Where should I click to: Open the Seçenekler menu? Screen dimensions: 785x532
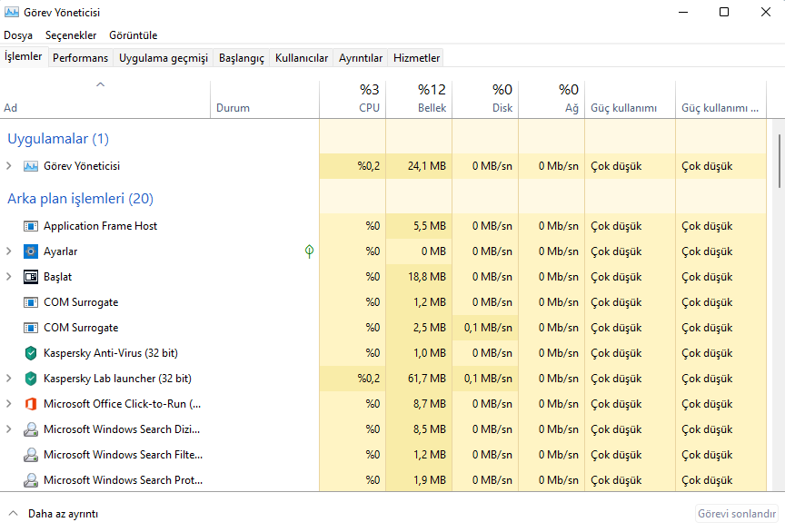70,35
